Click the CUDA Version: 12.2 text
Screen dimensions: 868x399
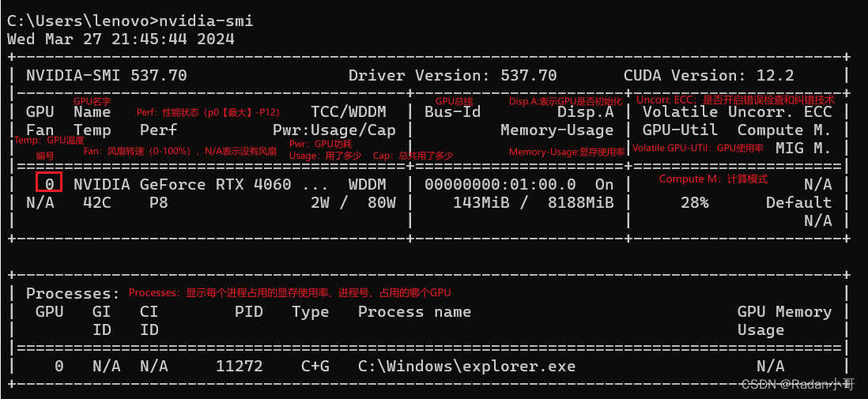tap(708, 75)
